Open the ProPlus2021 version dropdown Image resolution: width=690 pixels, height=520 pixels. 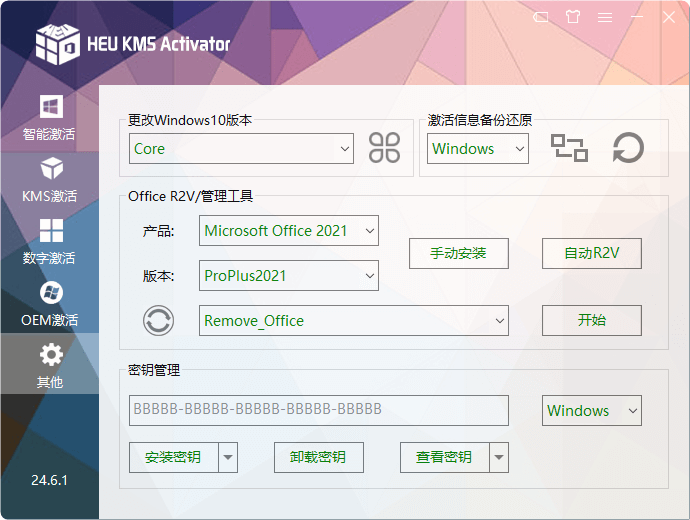289,275
